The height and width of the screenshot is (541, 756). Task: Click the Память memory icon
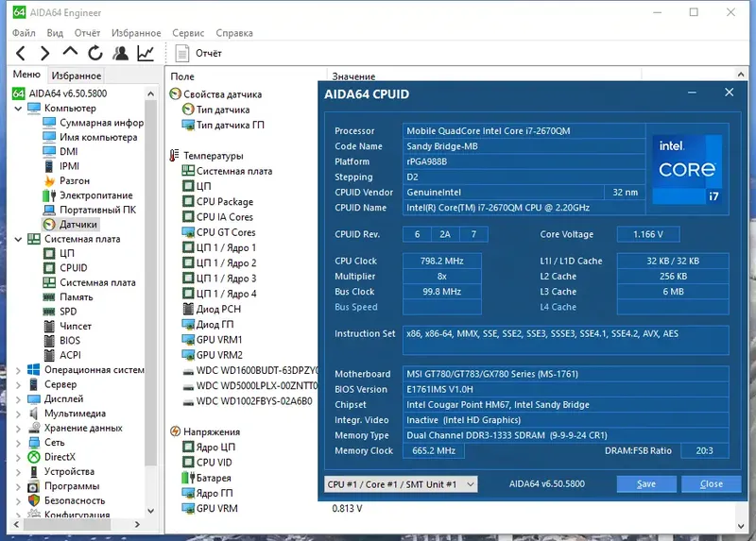click(49, 297)
